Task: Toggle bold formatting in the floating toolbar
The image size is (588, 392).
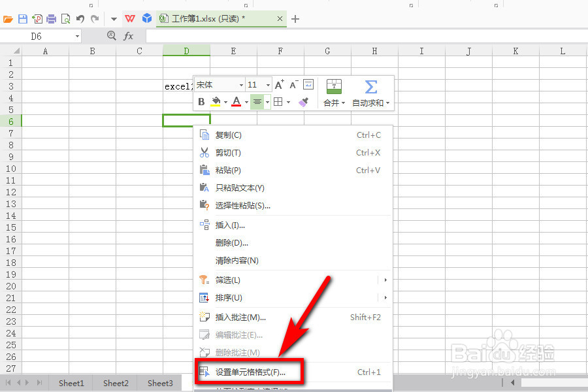Action: 201,101
